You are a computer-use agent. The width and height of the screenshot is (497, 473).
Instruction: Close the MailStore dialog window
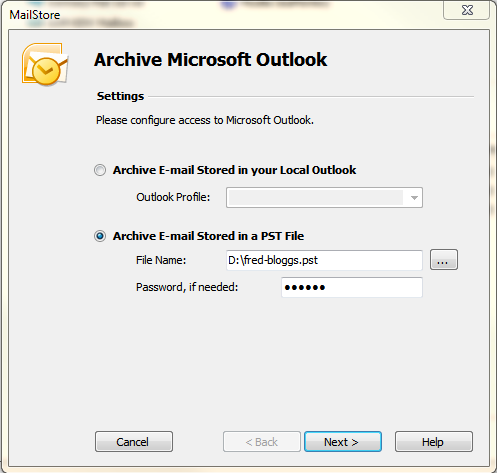pos(466,10)
